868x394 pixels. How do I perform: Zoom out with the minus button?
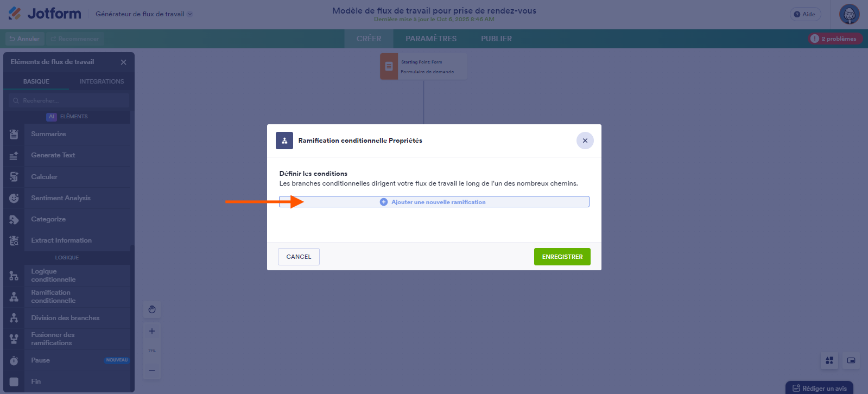(x=152, y=371)
